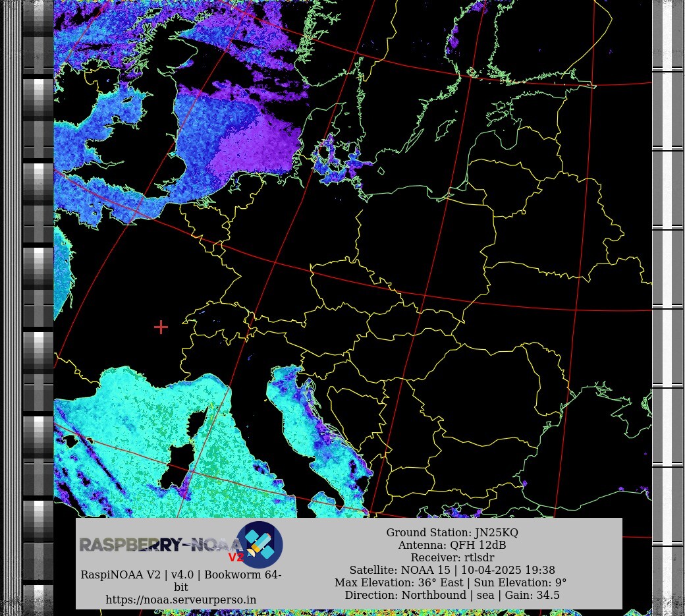The height and width of the screenshot is (616, 685).
Task: Click the Raspberry-NOAA V2 logo
Action: point(181,545)
